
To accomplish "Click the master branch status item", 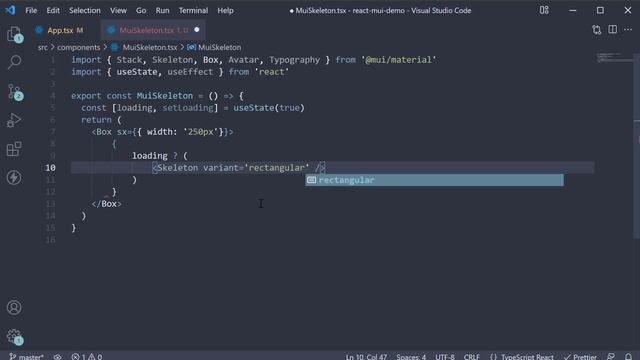I will click(27, 356).
